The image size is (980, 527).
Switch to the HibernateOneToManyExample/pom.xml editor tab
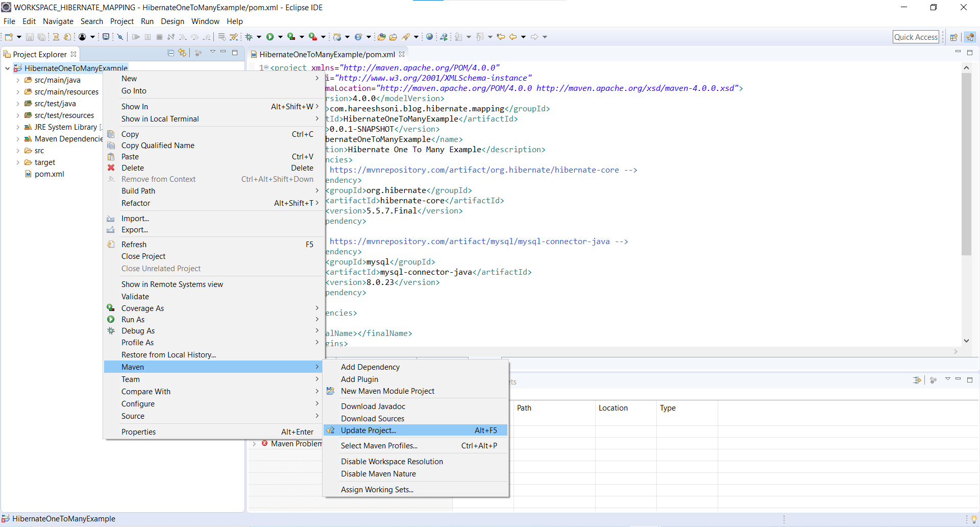point(327,54)
